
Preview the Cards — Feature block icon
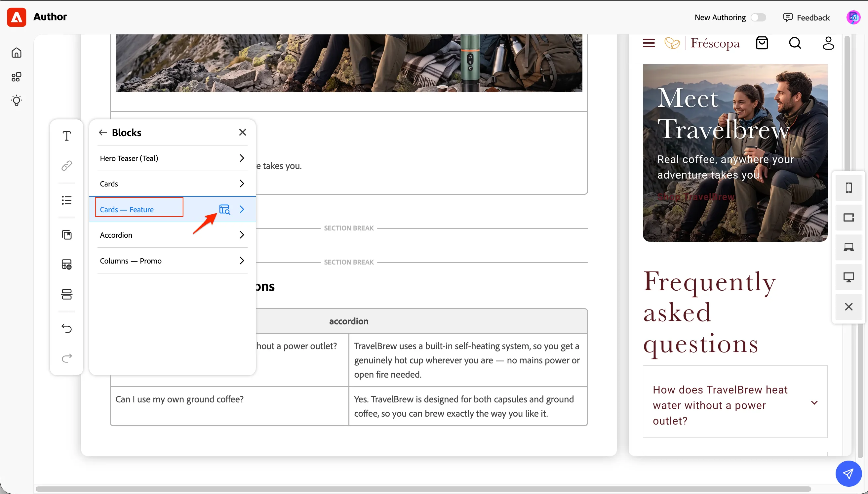pos(224,209)
